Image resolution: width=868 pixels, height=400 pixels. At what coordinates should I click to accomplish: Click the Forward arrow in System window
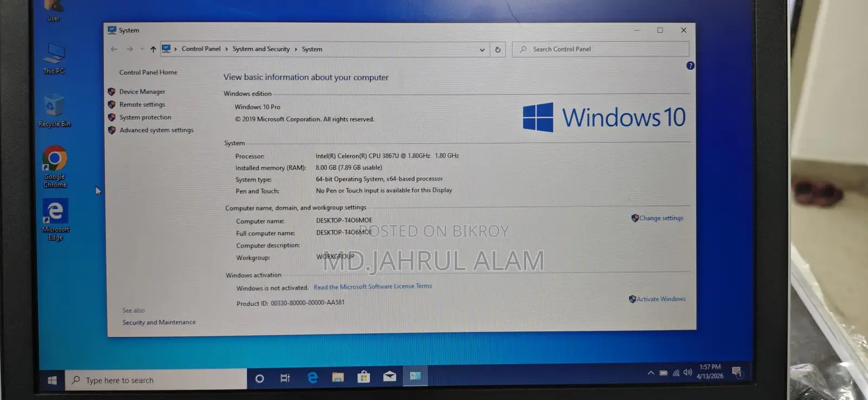click(x=130, y=49)
